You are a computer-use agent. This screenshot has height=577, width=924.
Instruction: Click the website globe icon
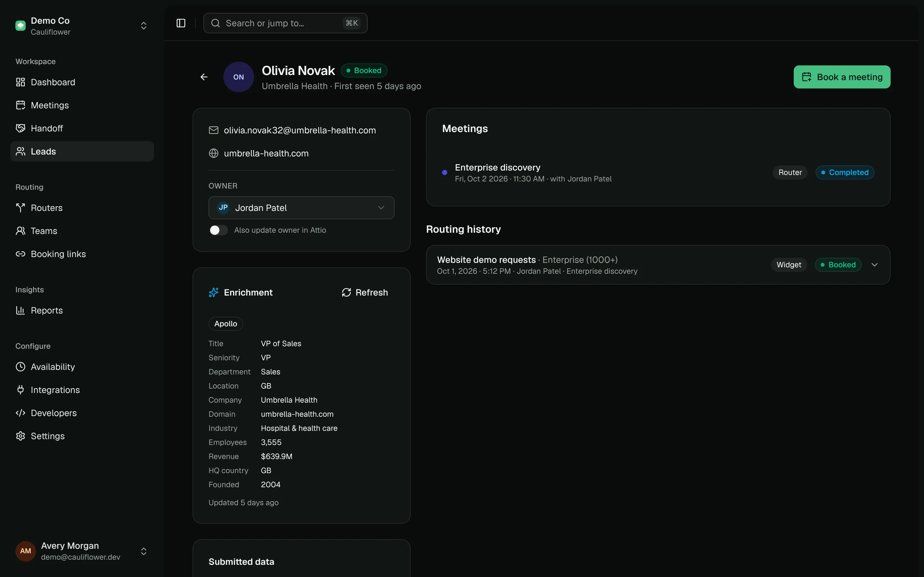(x=213, y=154)
